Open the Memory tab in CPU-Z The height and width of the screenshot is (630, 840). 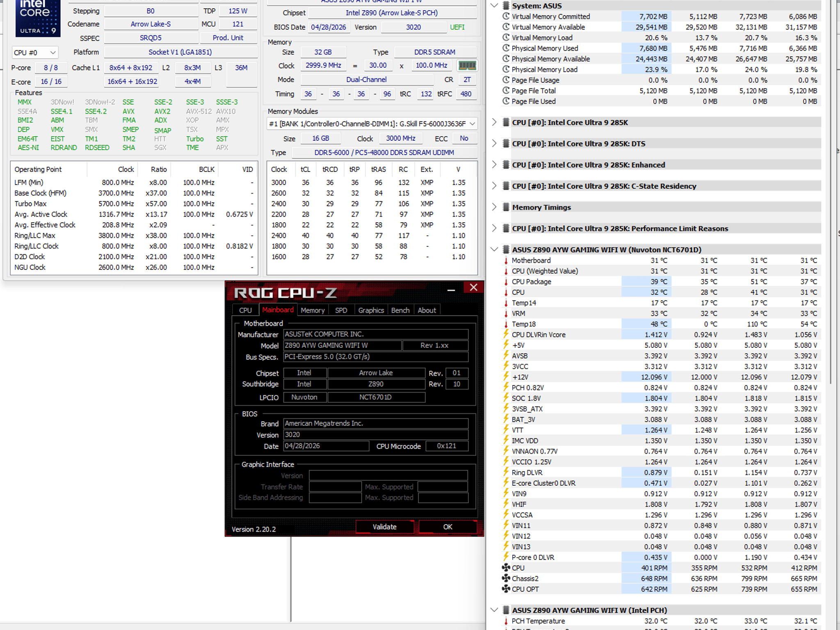tap(313, 310)
